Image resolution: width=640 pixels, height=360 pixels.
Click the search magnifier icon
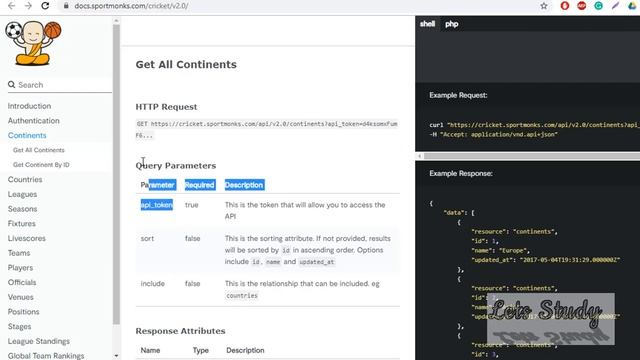coord(11,84)
